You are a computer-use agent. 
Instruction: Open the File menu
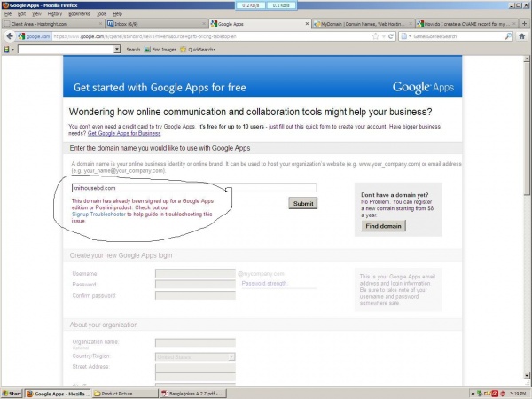pyautogui.click(x=8, y=14)
